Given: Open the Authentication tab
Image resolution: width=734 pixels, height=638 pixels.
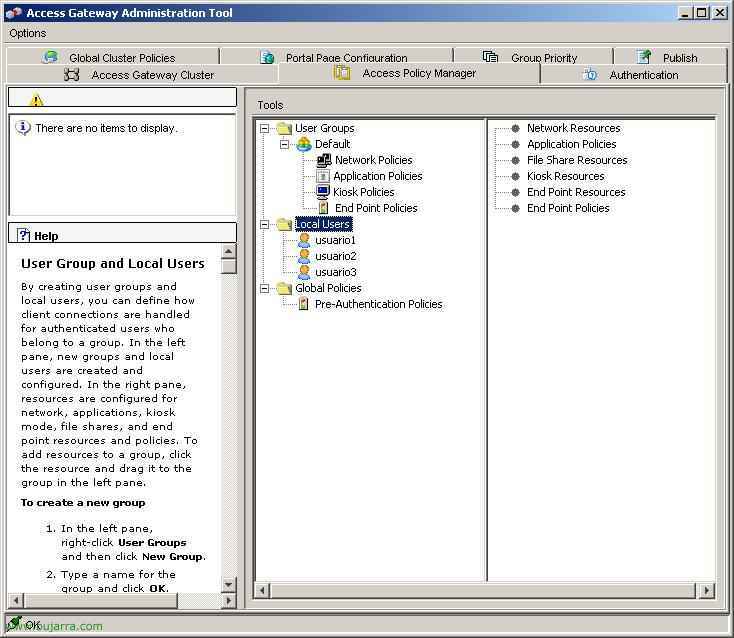Looking at the screenshot, I should coord(633,75).
